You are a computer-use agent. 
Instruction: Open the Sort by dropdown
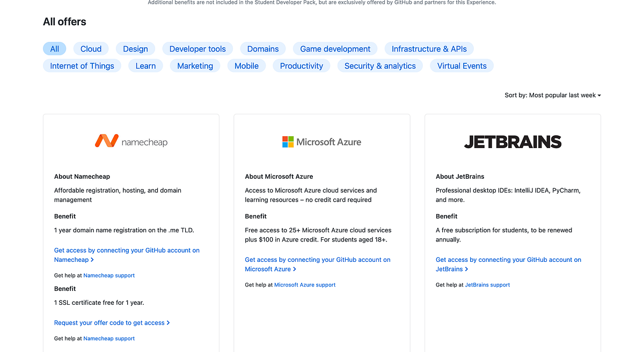(x=552, y=95)
